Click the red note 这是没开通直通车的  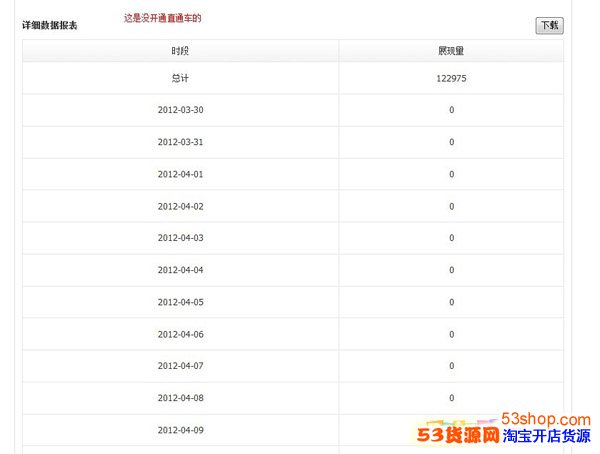163,18
